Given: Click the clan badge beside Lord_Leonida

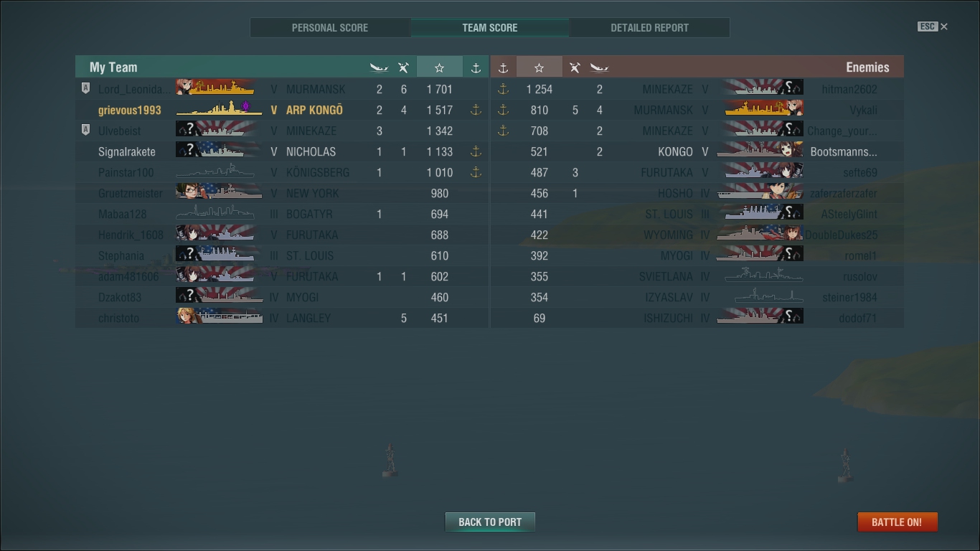Looking at the screenshot, I should tap(85, 89).
